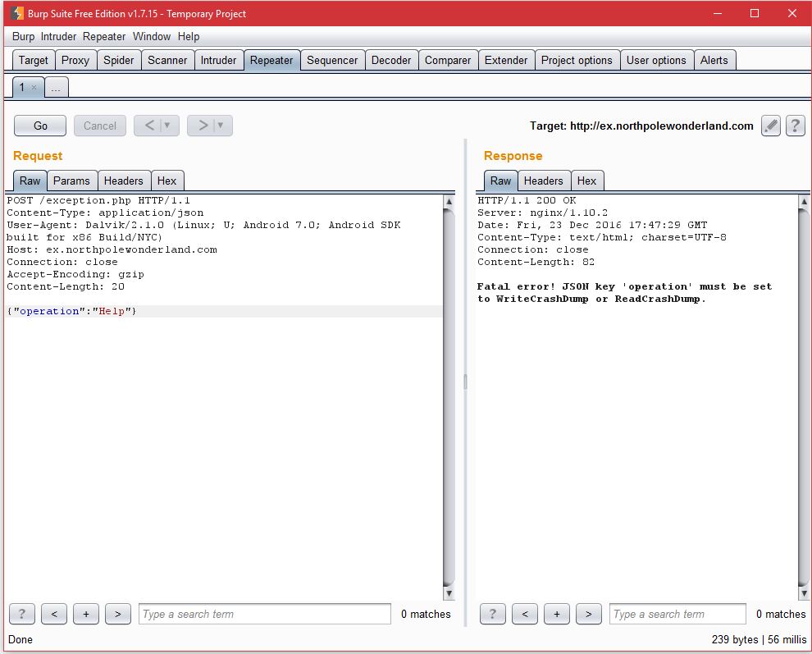812x654 pixels.
Task: Switch to the Scanner tab
Action: pyautogui.click(x=167, y=60)
